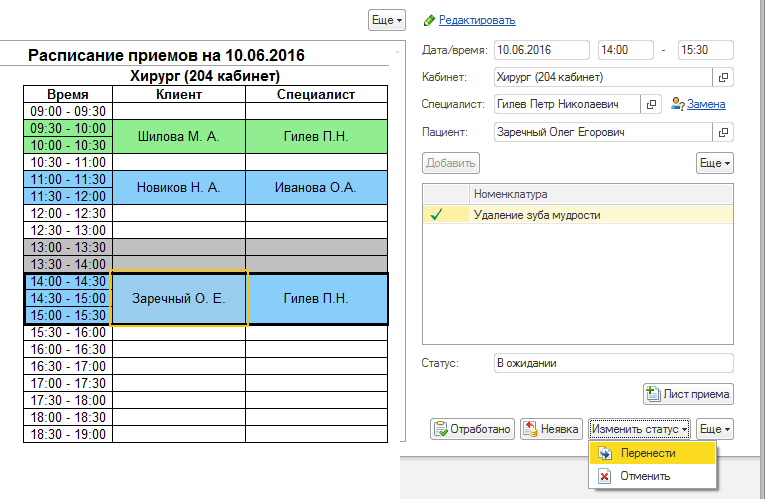The image size is (765, 499).
Task: Click the Добавить button
Action: click(x=451, y=162)
